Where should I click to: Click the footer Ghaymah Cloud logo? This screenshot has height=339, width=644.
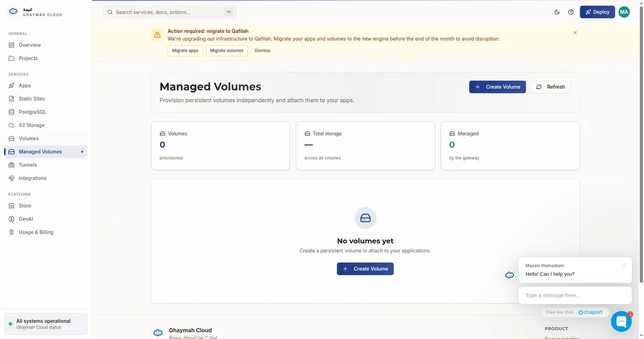(158, 332)
